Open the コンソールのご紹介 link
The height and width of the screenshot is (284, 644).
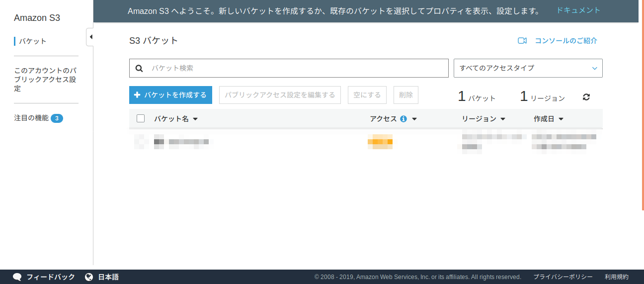point(566,41)
